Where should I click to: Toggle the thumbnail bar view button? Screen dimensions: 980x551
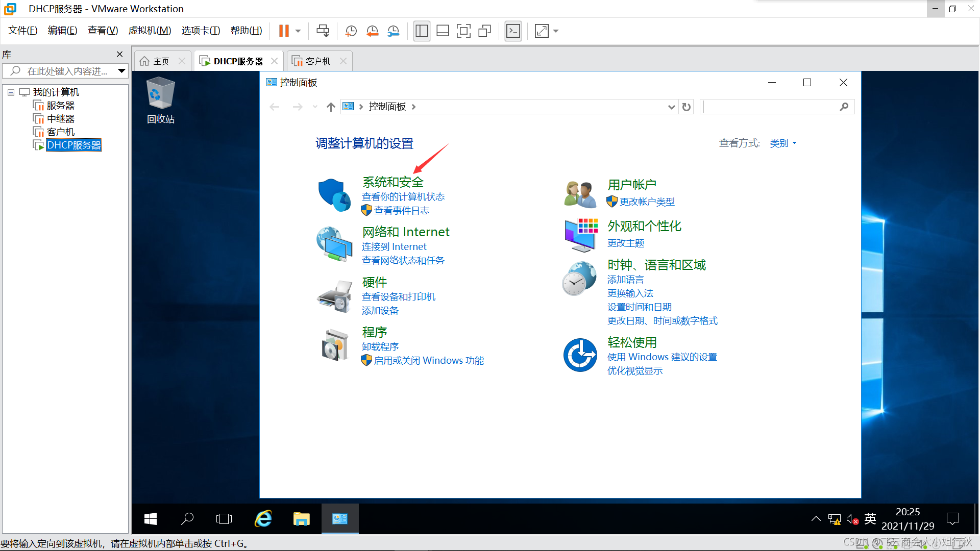[x=443, y=31]
